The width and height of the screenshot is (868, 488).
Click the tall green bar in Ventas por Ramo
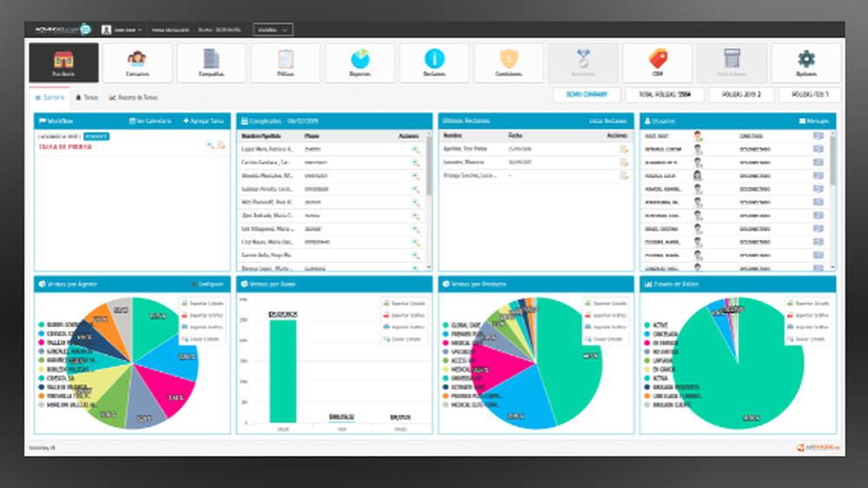(x=283, y=371)
